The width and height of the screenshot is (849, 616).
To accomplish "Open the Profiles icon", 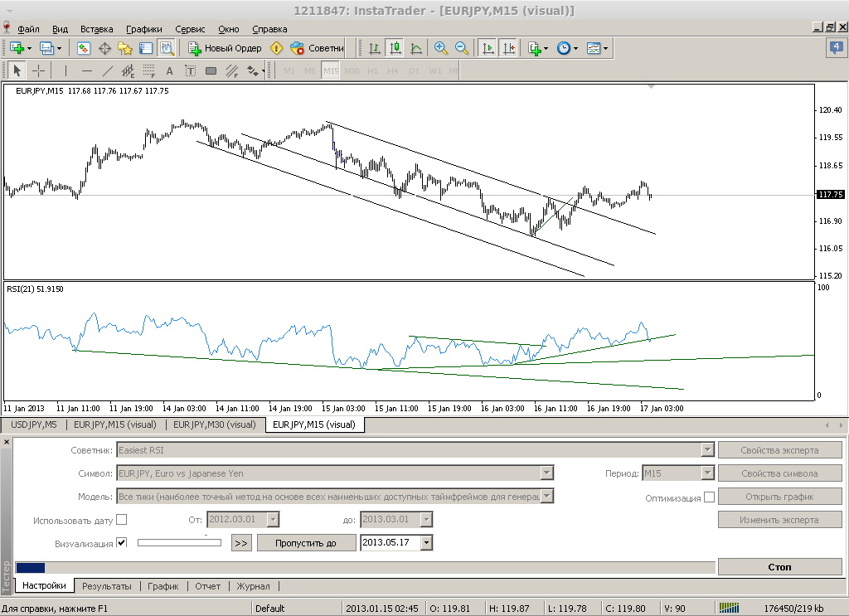I will click(x=47, y=48).
